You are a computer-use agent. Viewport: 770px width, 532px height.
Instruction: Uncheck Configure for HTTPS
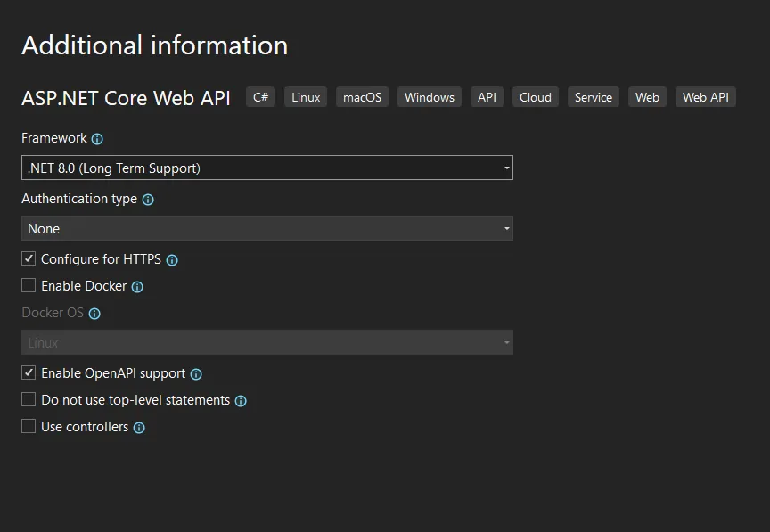click(28, 258)
